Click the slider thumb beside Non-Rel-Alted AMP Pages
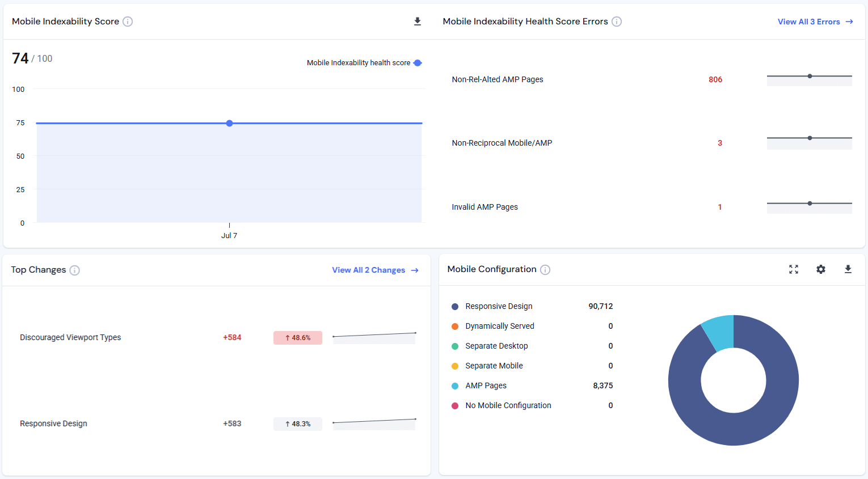Image resolution: width=868 pixels, height=479 pixels. (810, 75)
